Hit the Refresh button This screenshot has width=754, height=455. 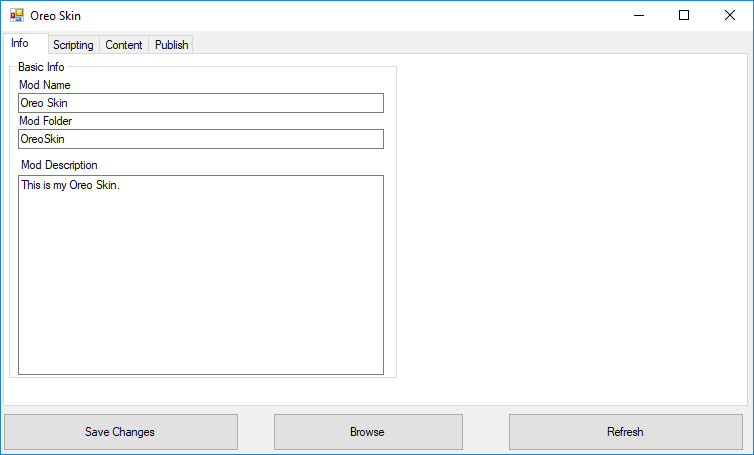[625, 432]
